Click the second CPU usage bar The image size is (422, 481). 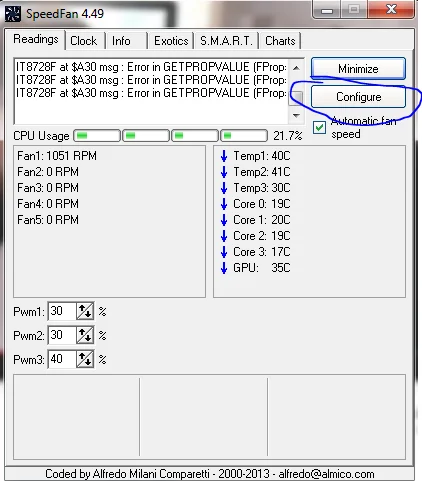click(146, 136)
